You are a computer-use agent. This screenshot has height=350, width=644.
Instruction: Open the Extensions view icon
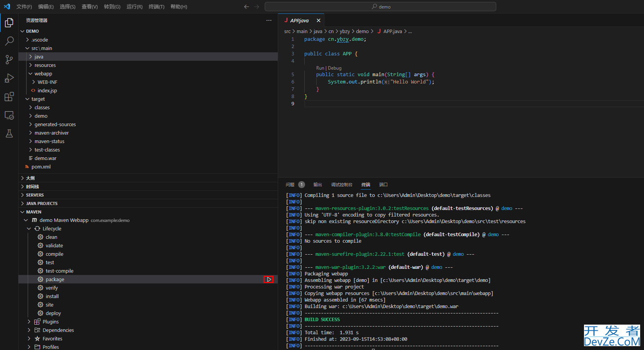(x=9, y=97)
